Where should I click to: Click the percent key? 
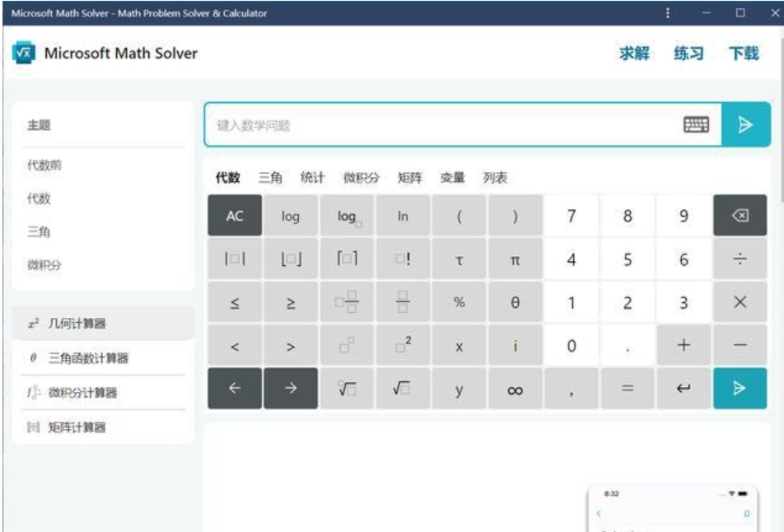[x=459, y=302]
